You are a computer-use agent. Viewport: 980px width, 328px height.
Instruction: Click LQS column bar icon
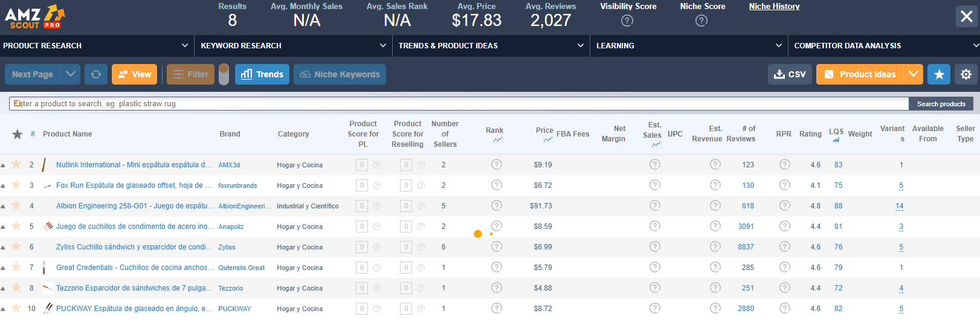pyautogui.click(x=836, y=140)
